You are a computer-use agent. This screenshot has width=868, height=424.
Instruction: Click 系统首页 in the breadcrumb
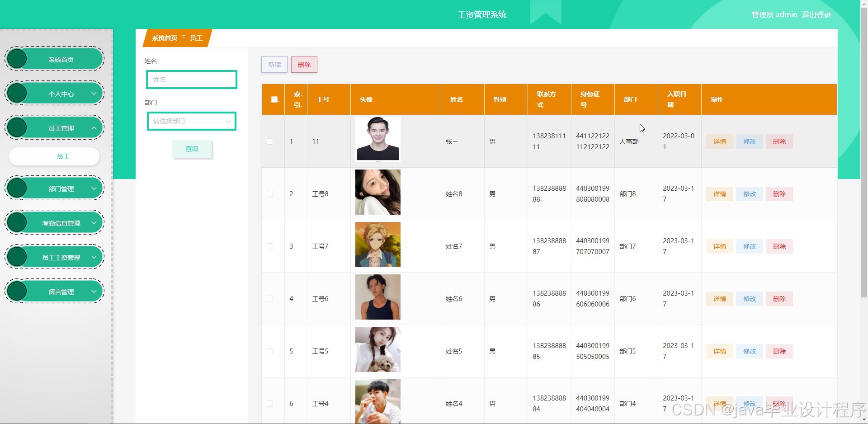tap(165, 38)
